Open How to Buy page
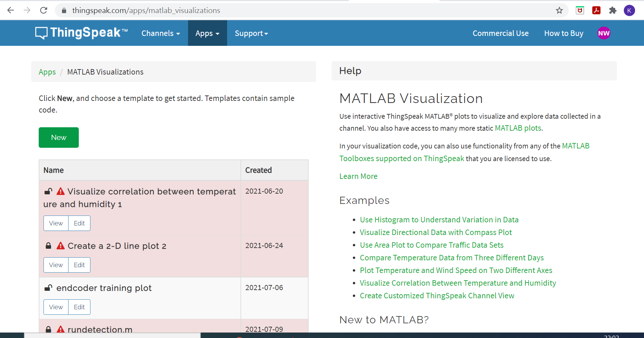644x338 pixels. coord(563,33)
